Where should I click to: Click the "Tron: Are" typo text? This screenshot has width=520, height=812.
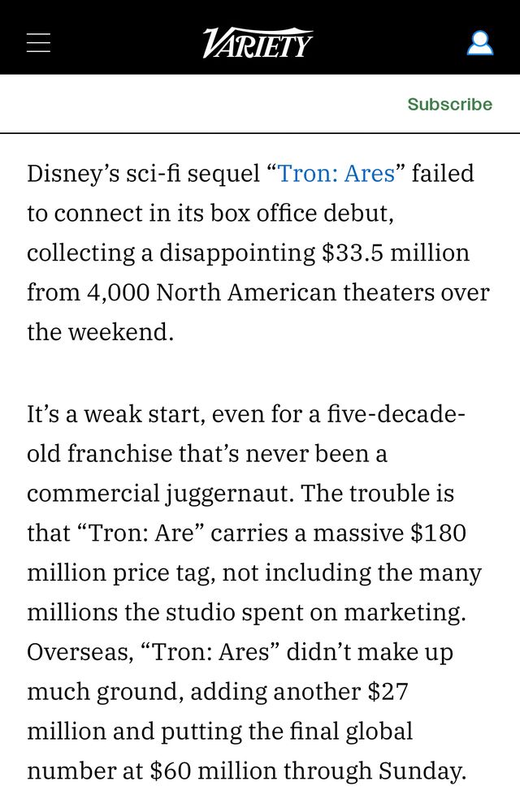pos(141,533)
